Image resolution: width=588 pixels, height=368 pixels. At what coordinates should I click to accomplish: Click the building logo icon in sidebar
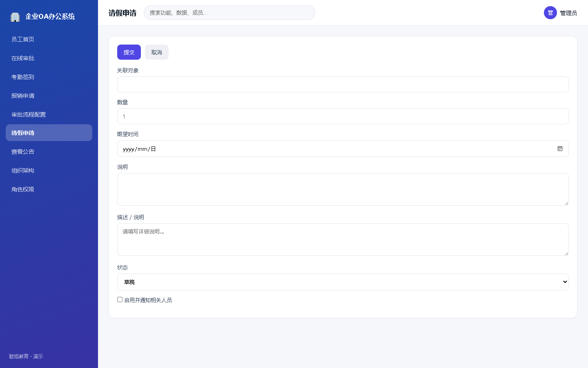tap(15, 17)
